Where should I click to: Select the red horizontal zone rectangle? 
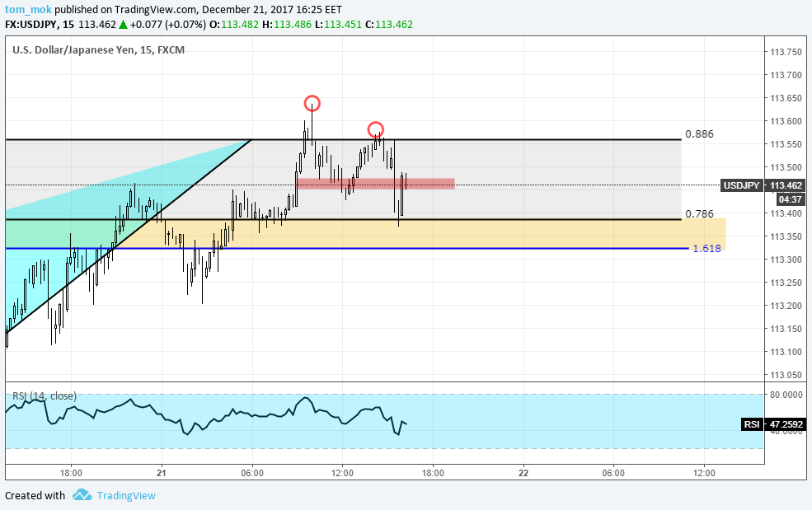coord(375,183)
